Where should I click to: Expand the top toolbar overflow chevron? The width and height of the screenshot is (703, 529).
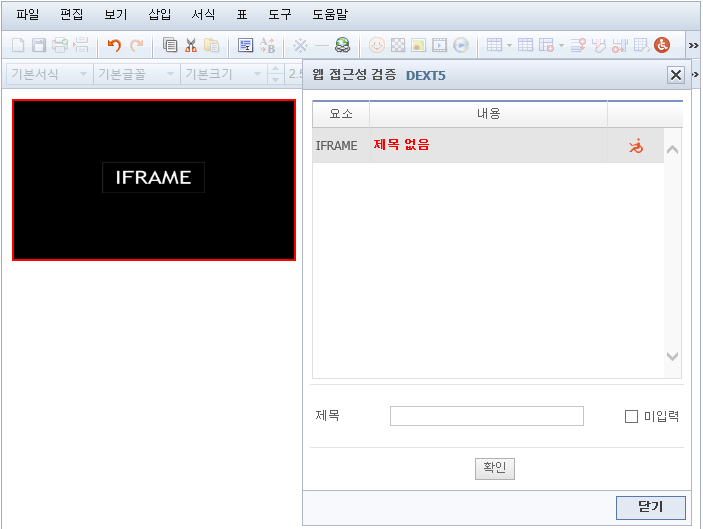pos(694,45)
